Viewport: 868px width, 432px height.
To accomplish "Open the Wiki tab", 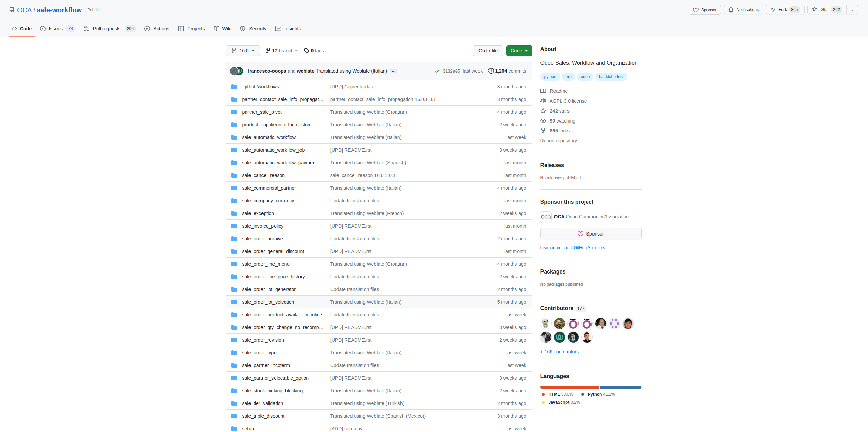I will [x=223, y=29].
